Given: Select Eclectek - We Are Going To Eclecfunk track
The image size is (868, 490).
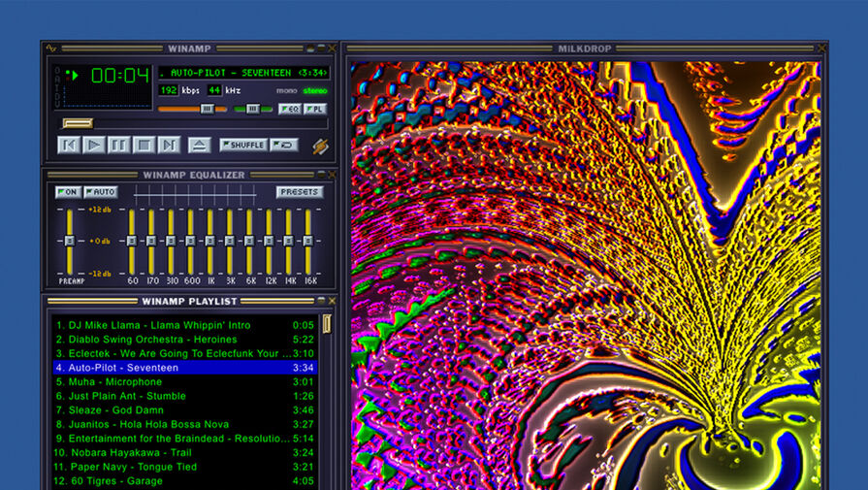Looking at the screenshot, I should (185, 354).
